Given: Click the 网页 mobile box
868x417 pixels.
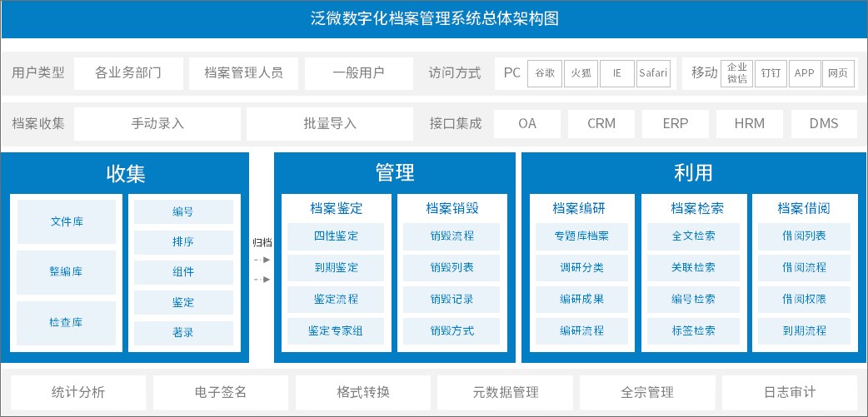Looking at the screenshot, I should pyautogui.click(x=838, y=73).
